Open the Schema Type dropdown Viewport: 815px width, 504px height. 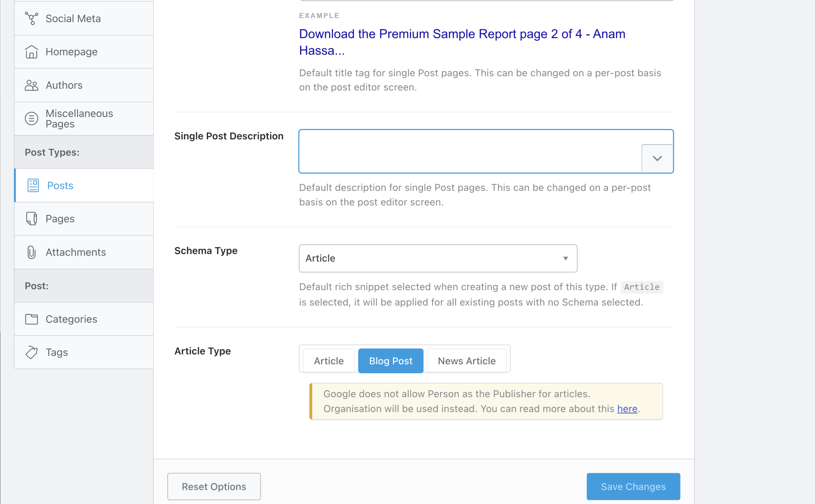(438, 258)
